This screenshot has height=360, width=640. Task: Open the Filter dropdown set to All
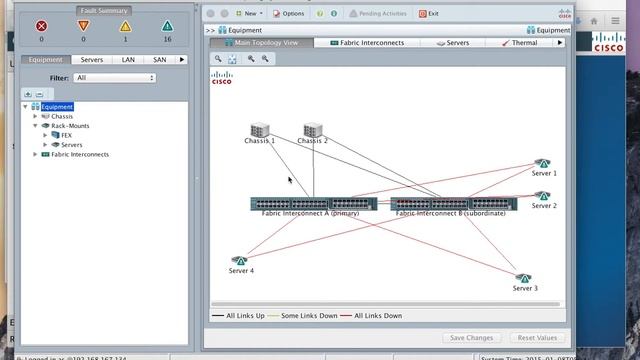point(115,78)
